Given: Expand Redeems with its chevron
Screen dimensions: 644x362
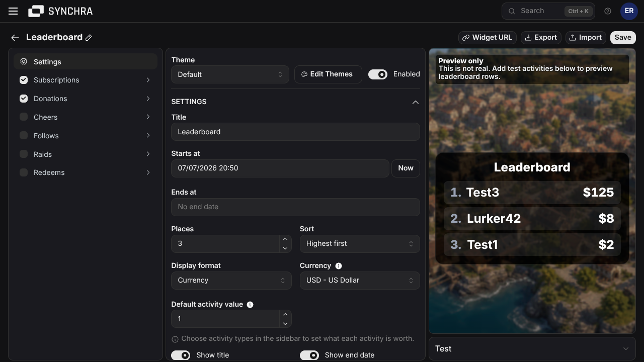Looking at the screenshot, I should click(148, 172).
